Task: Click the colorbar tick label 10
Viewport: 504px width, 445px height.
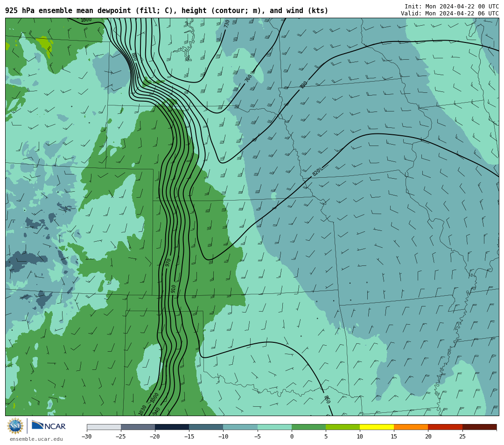Action: (360, 436)
